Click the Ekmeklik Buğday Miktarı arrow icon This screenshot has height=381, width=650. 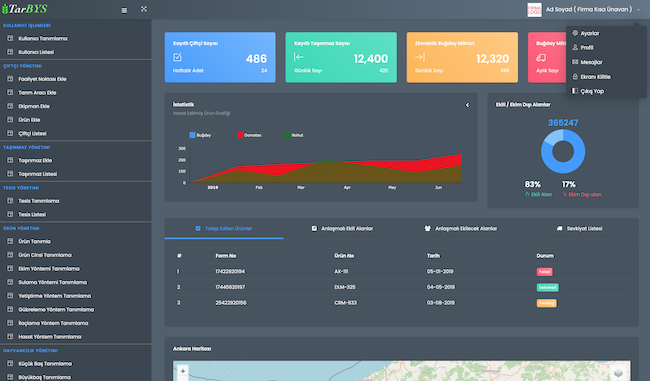[x=420, y=57]
